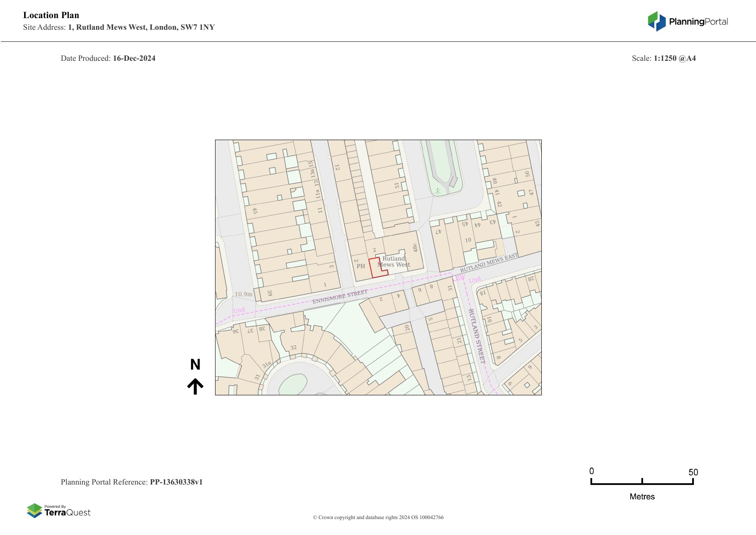Click the TerraQuest layered logo icon
Viewport: 756px width, 535px height.
pos(34,510)
